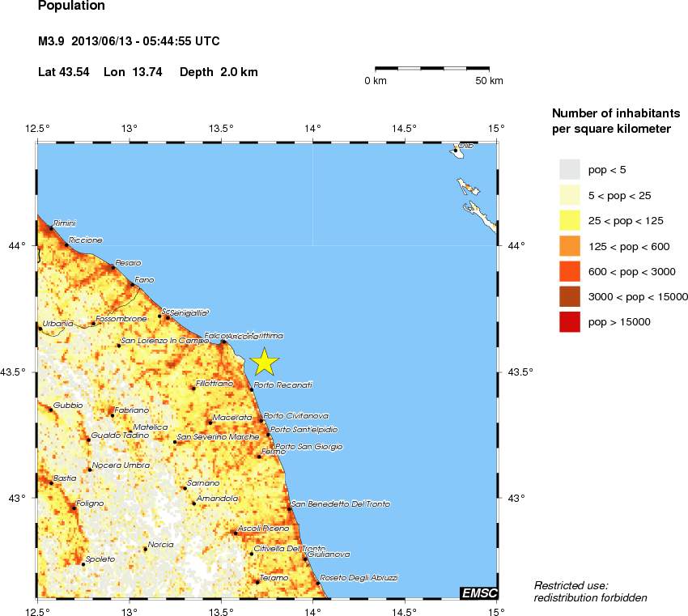The width and height of the screenshot is (688, 616).
Task: Click the Foligno city label
Action: pyautogui.click(x=90, y=503)
